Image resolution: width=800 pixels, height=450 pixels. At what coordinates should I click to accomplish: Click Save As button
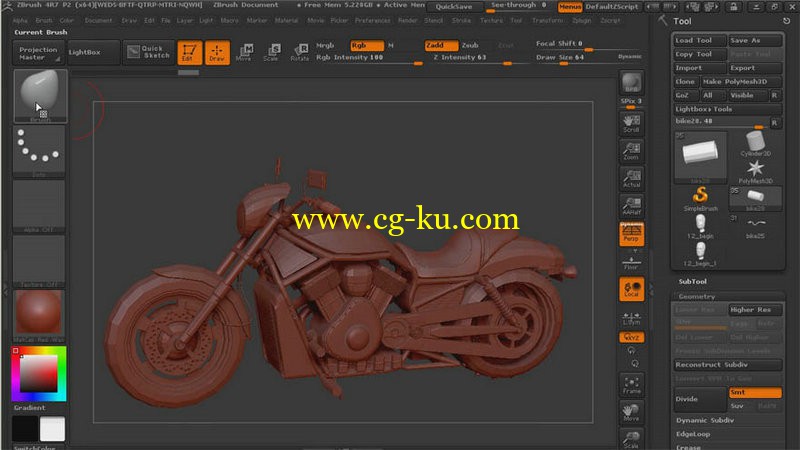(755, 40)
